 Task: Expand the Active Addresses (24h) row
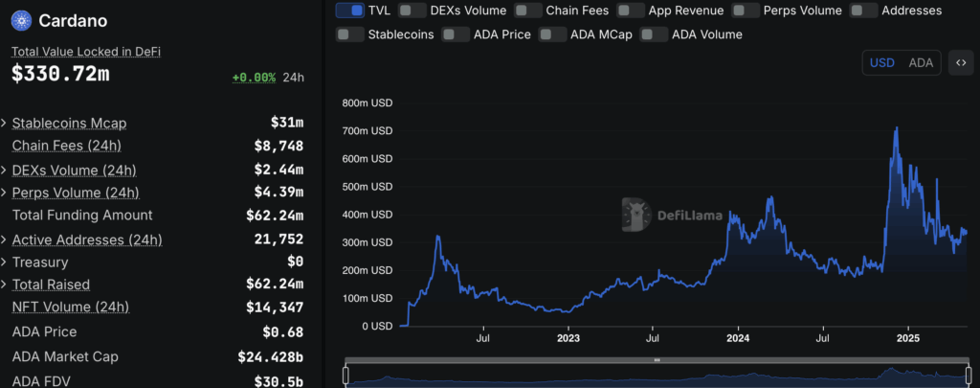[x=4, y=240]
